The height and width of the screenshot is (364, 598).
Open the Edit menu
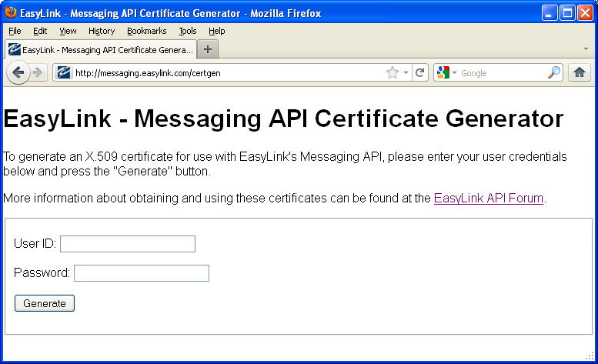(x=40, y=31)
